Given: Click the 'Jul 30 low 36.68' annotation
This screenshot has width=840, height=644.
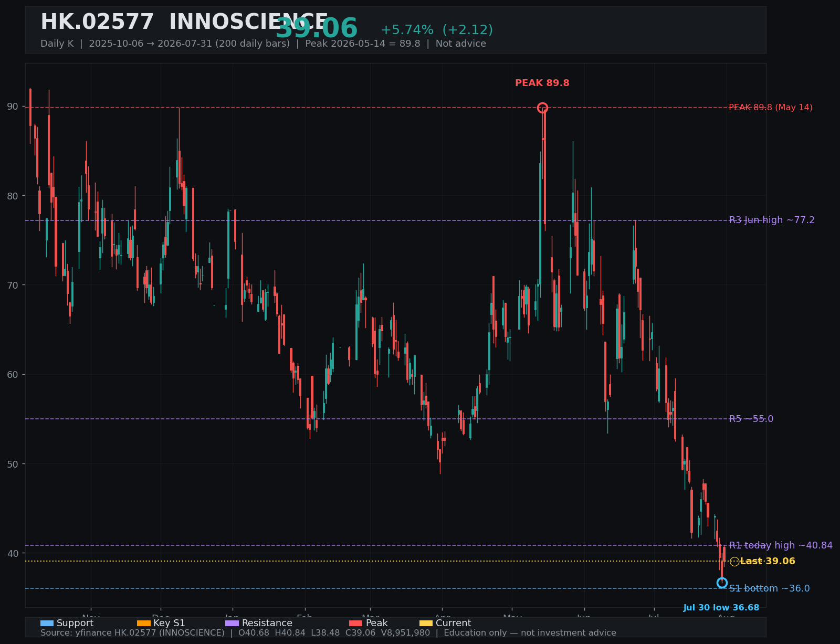Looking at the screenshot, I should (x=721, y=608).
